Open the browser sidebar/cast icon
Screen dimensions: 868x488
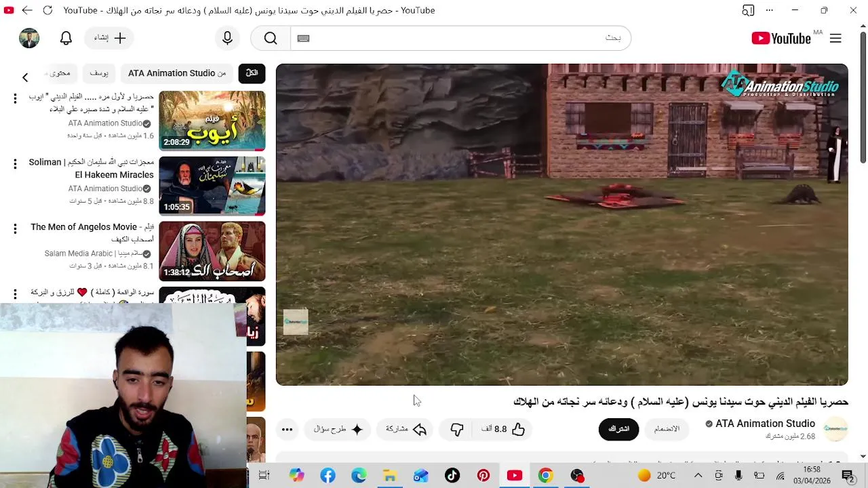pos(748,10)
